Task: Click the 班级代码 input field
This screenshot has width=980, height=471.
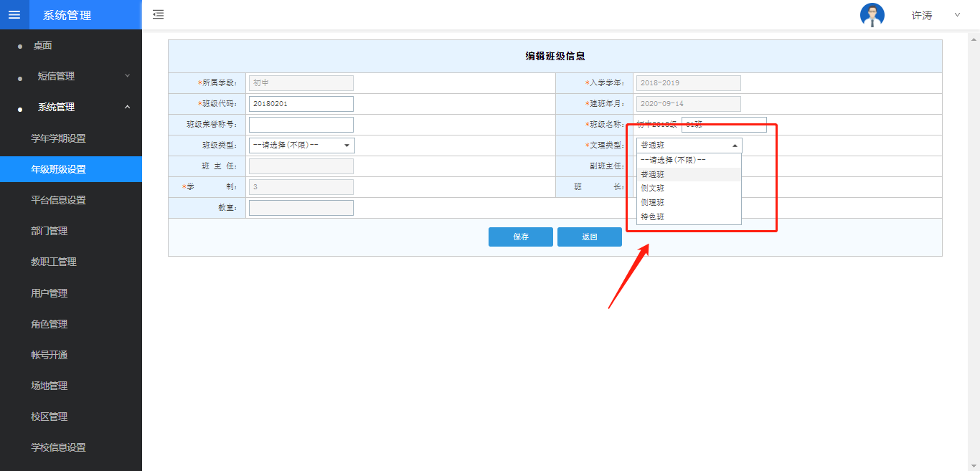Action: [301, 104]
